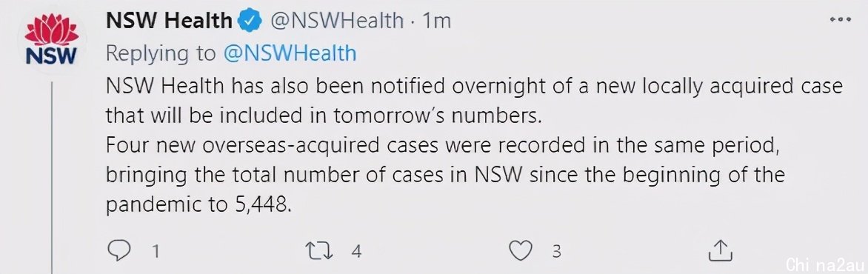Open the 1m timestamp link
This screenshot has width=868, height=274.
click(437, 21)
